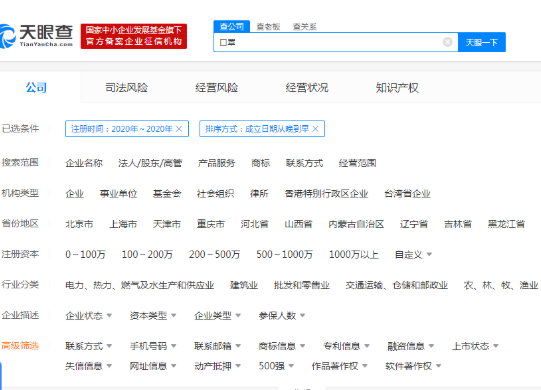Screen dimensions: 541x390
Task: Remove the 排序方式 filter tag
Action: (x=315, y=129)
